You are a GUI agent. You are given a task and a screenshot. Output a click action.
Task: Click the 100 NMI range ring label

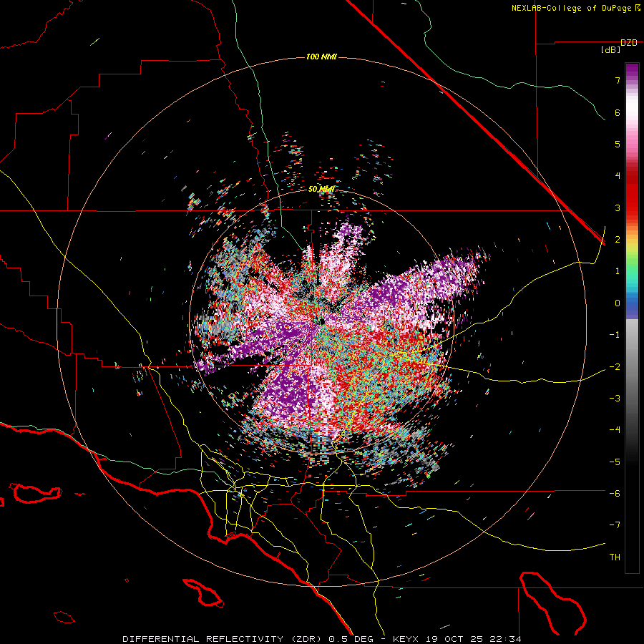coord(321,57)
